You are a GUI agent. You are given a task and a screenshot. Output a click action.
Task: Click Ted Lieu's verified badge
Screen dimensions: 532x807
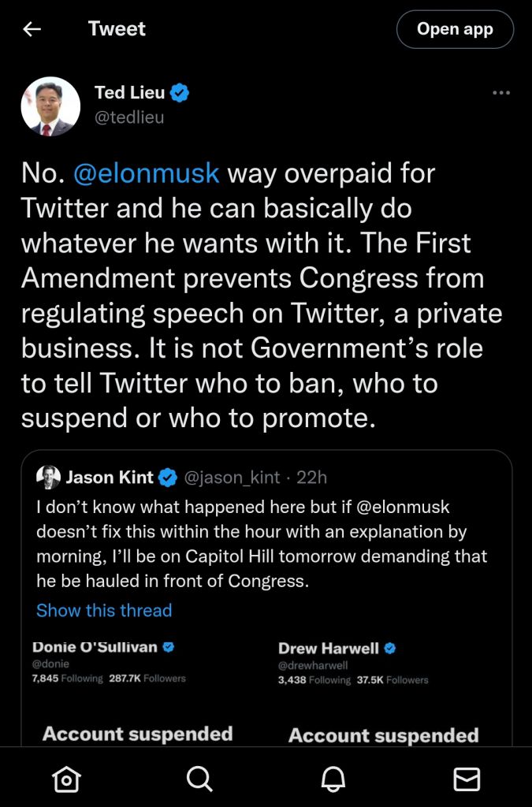[x=180, y=93]
